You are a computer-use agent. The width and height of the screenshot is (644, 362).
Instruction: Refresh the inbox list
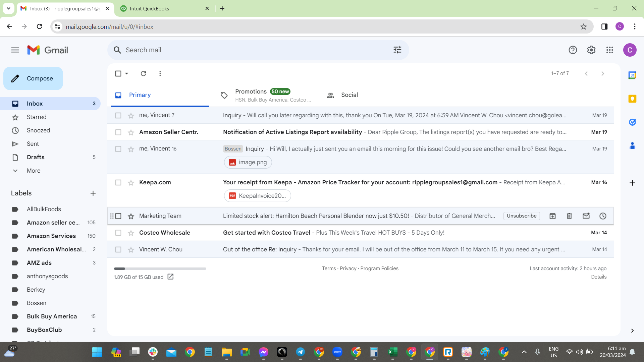143,73
